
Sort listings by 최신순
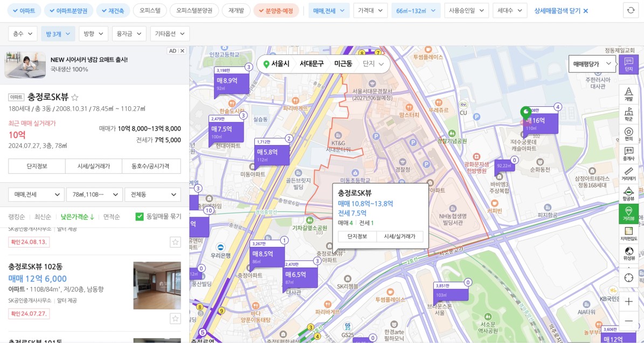point(43,216)
